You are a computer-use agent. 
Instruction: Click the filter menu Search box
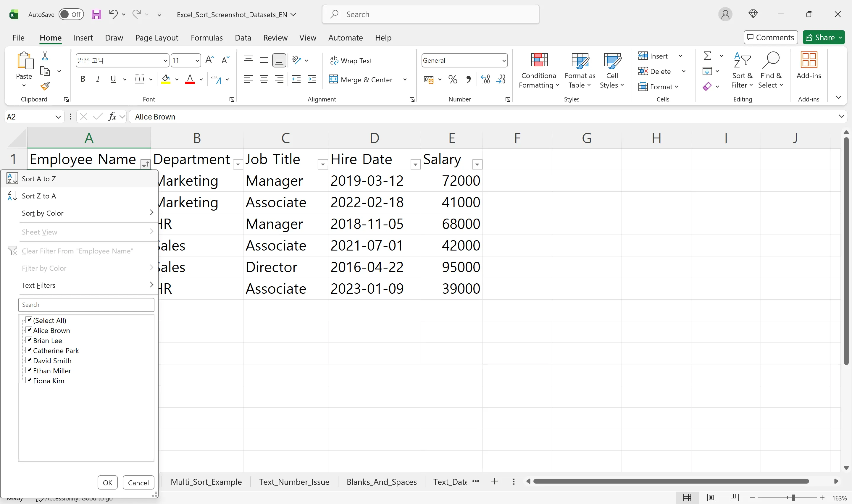(86, 305)
